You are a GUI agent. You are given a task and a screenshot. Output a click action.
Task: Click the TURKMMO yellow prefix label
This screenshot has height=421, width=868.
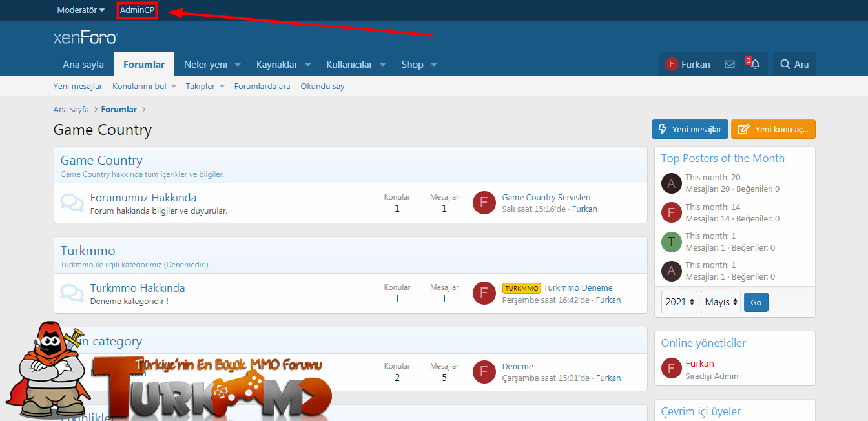point(521,288)
